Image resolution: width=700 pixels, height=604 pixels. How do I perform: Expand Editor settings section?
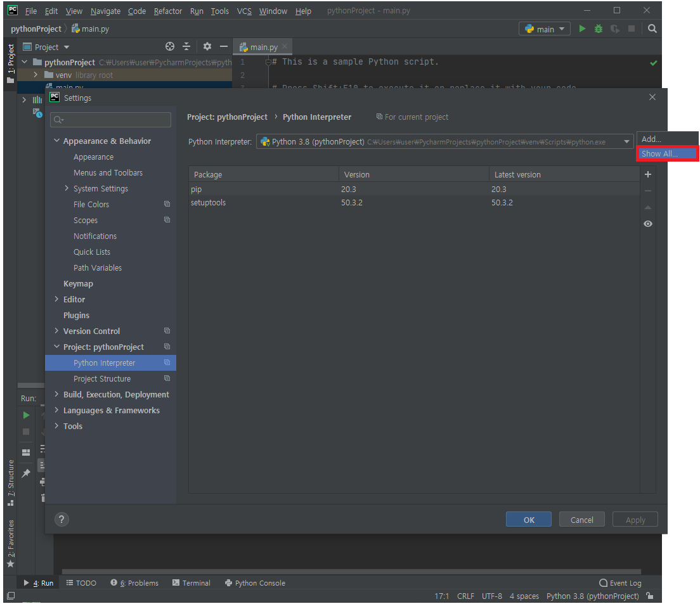(56, 299)
